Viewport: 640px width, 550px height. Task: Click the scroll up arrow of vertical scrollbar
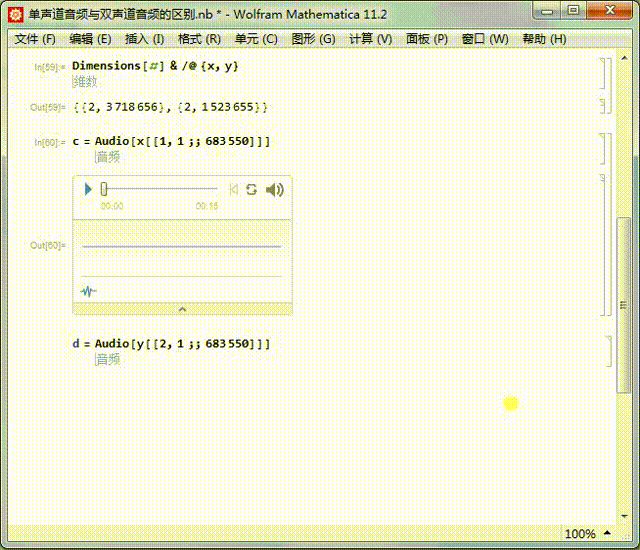624,58
